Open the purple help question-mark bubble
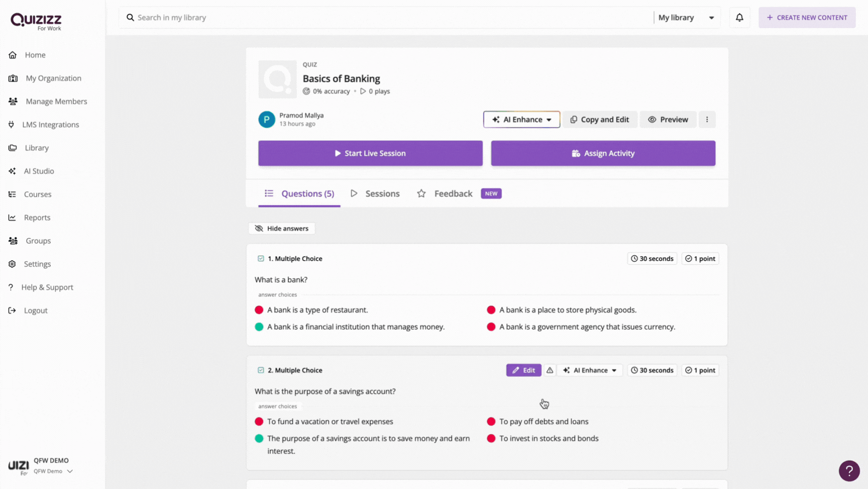This screenshot has height=489, width=868. pyautogui.click(x=849, y=471)
